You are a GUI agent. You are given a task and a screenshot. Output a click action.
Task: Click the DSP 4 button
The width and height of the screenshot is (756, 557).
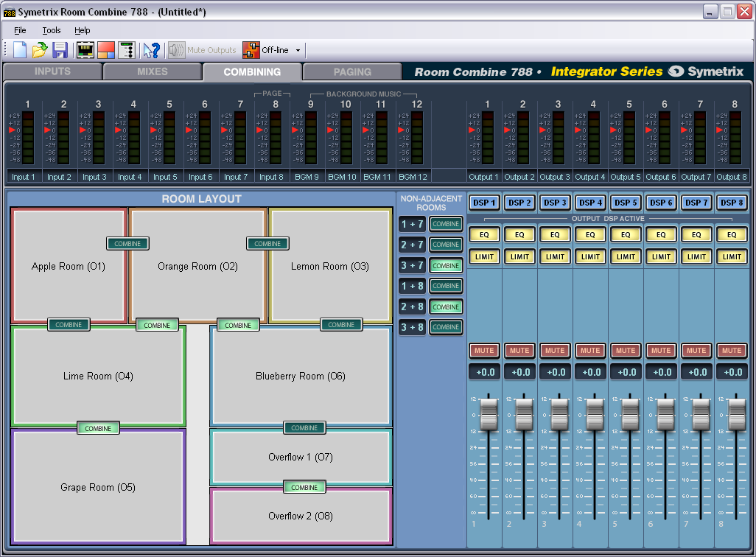pyautogui.click(x=591, y=203)
